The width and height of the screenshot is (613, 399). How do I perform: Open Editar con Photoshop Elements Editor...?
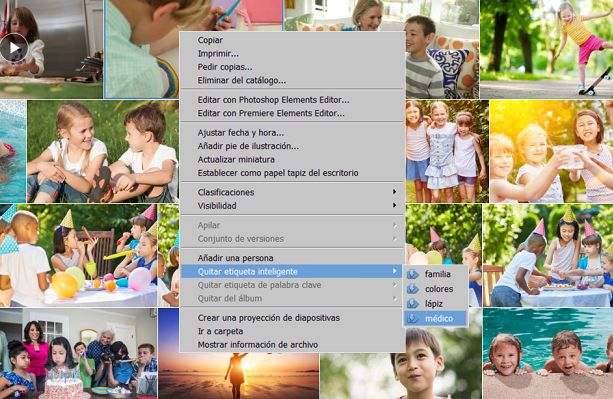pos(292,100)
